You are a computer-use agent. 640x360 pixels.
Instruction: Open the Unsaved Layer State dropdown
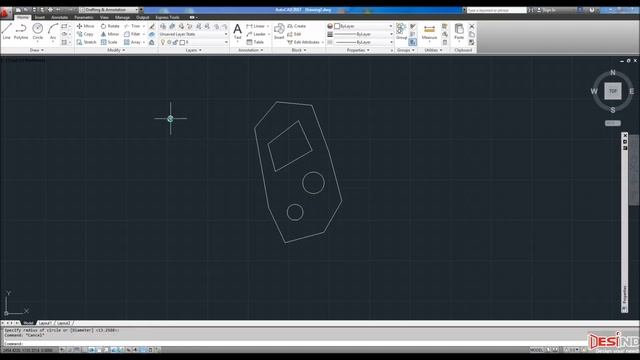[193, 34]
